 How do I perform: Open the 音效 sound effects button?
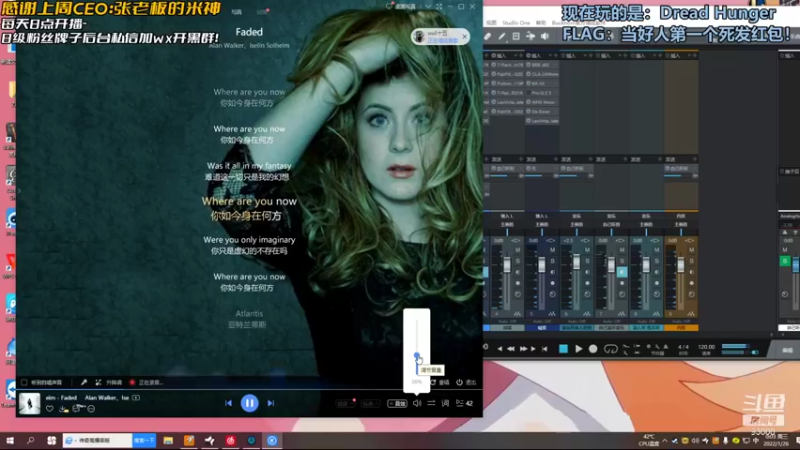pos(397,404)
